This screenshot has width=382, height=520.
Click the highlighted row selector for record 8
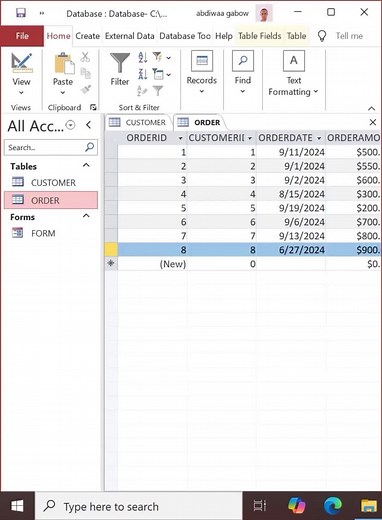click(x=111, y=250)
